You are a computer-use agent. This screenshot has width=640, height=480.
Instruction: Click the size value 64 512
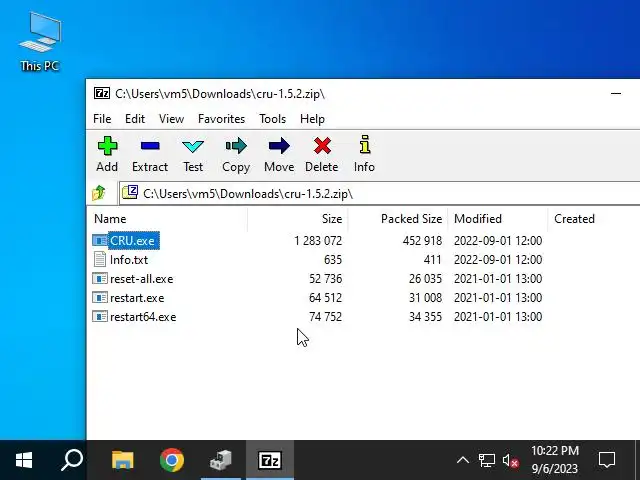click(x=326, y=298)
